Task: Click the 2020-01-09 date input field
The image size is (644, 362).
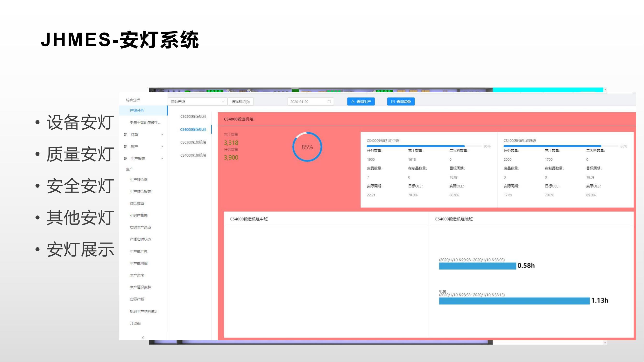Action: [306, 102]
